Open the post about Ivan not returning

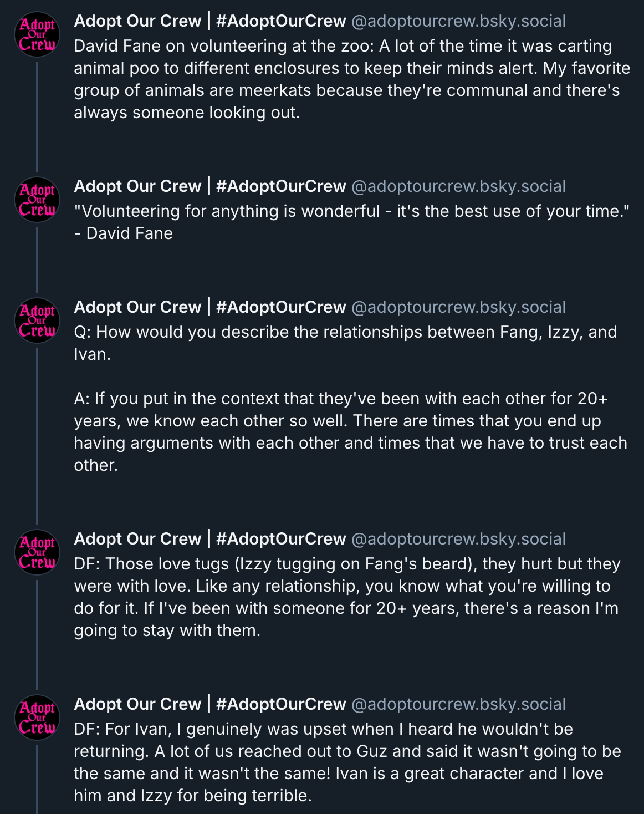click(351, 762)
